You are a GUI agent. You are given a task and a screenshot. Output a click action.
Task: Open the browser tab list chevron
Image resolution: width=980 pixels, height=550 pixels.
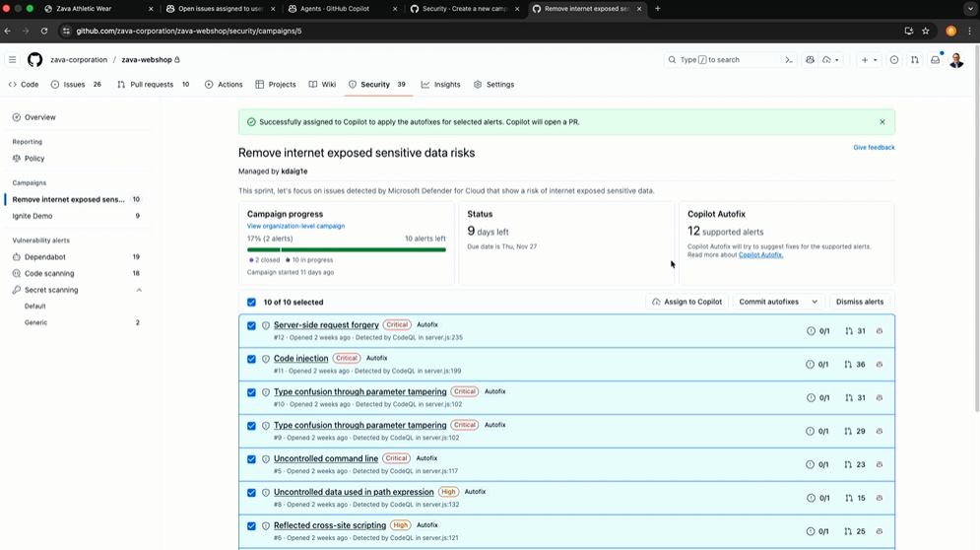(x=970, y=9)
